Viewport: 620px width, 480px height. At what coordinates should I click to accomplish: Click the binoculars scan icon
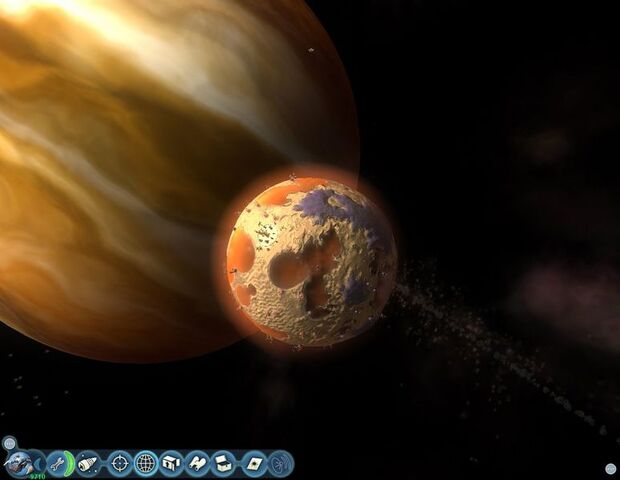point(197,463)
